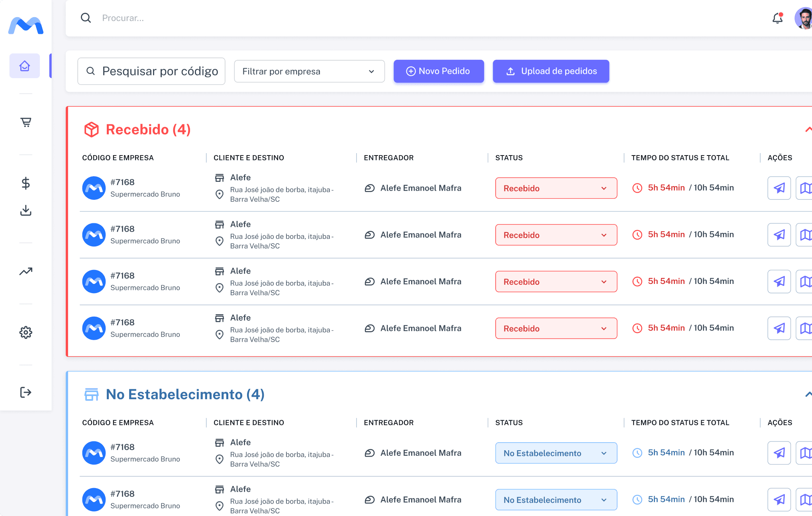This screenshot has width=812, height=516.
Task: Open the notifications bell
Action: coord(777,18)
